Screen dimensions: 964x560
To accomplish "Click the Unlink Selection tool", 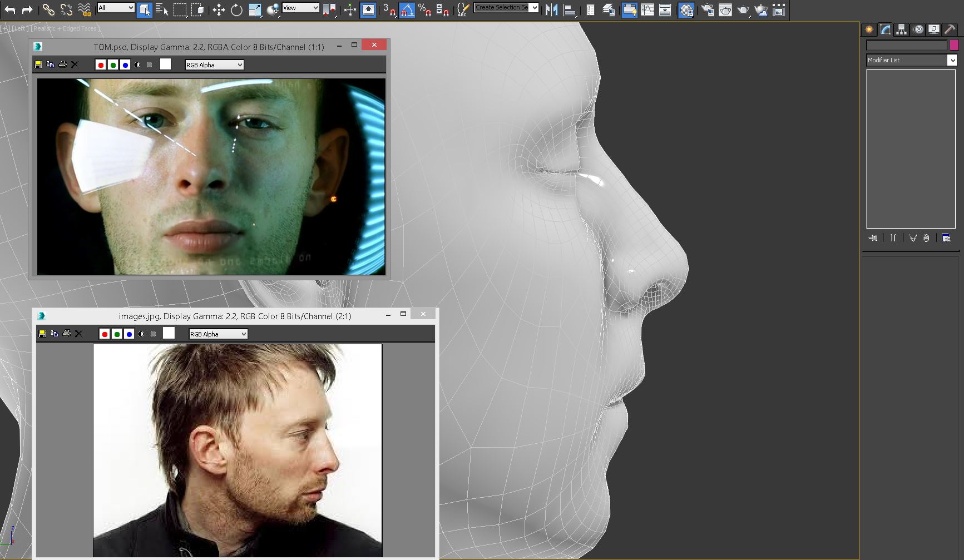I will (x=66, y=9).
